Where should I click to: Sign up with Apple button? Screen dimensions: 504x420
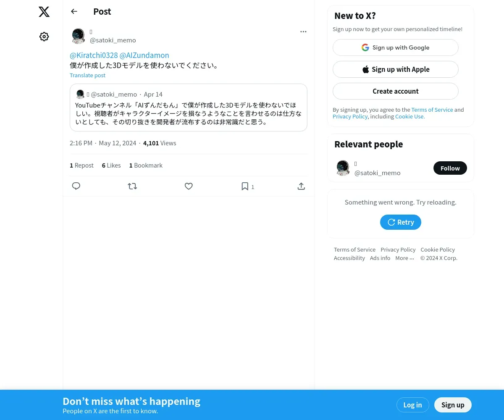pos(396,69)
